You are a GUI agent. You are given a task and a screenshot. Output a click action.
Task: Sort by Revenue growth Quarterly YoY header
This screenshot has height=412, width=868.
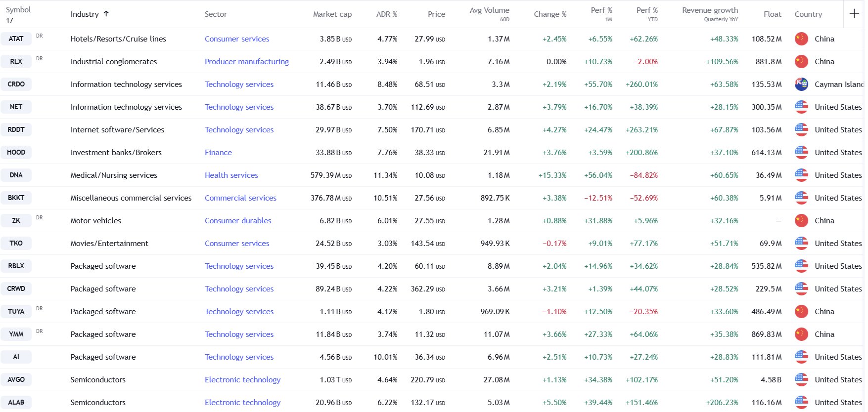point(710,14)
